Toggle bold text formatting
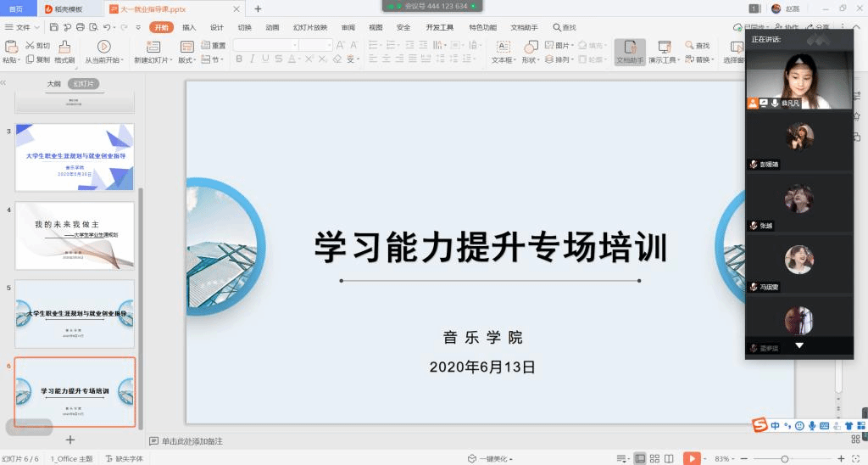 pyautogui.click(x=239, y=59)
